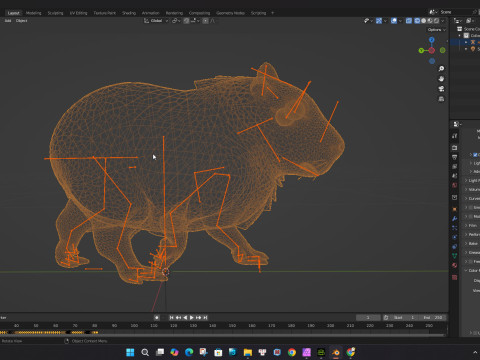The width and height of the screenshot is (480, 360).
Task: Open the View Layer properties tab
Action: click(454, 166)
